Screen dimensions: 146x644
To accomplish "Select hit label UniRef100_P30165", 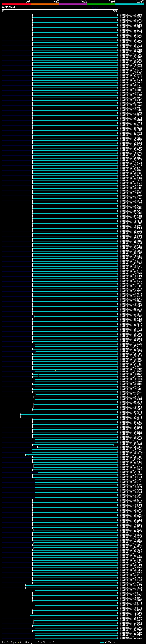I will click(131, 374).
